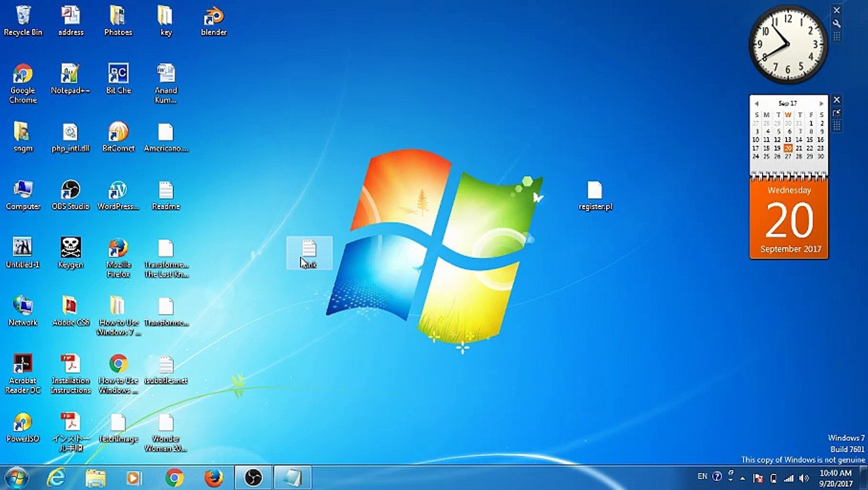This screenshot has width=868, height=490.
Task: Select the Network desktop icon
Action: point(22,311)
